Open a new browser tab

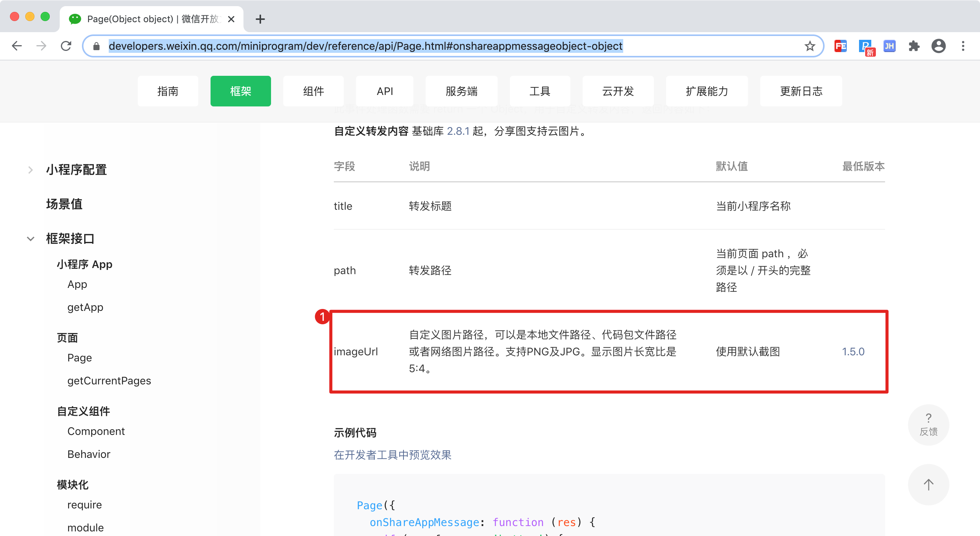click(260, 19)
